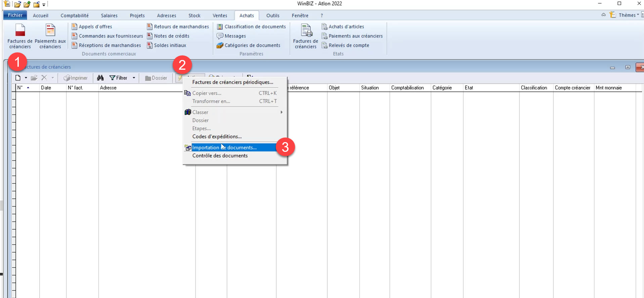This screenshot has width=644, height=298.
Task: Switch to the Comptabilité tab
Action: [75, 15]
